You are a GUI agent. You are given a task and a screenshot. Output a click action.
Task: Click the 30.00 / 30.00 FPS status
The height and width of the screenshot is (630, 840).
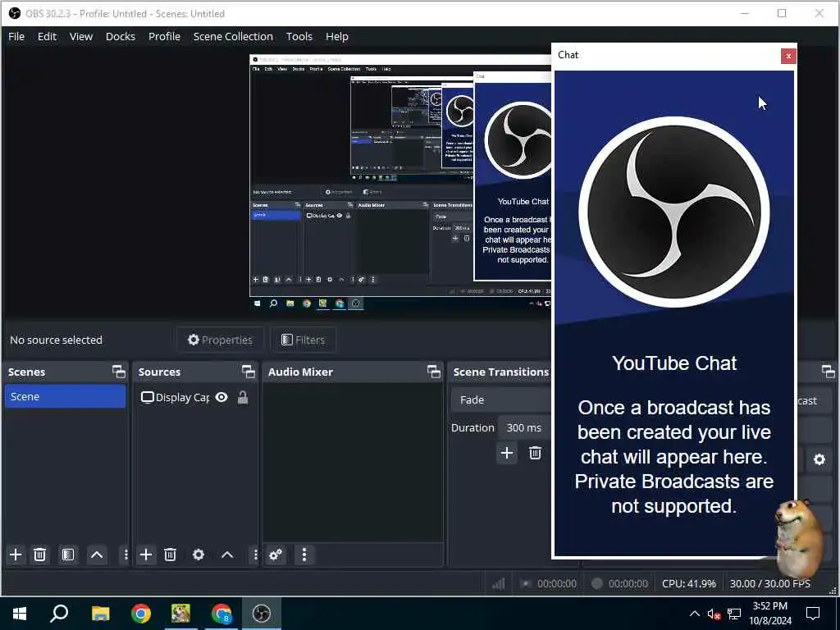[769, 583]
